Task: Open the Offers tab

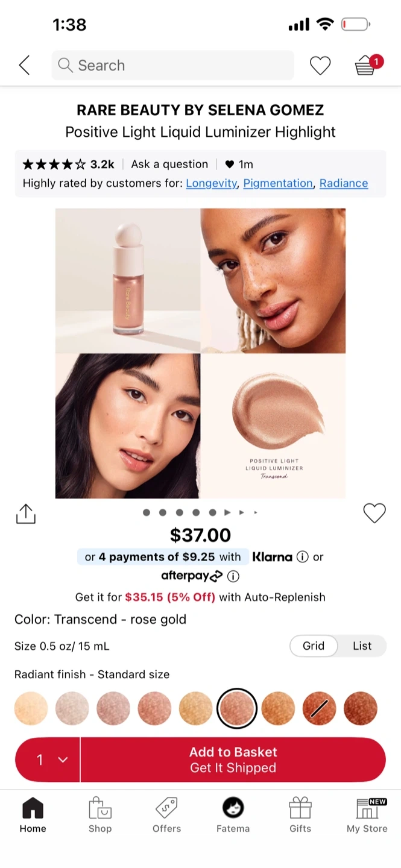Action: (x=166, y=814)
